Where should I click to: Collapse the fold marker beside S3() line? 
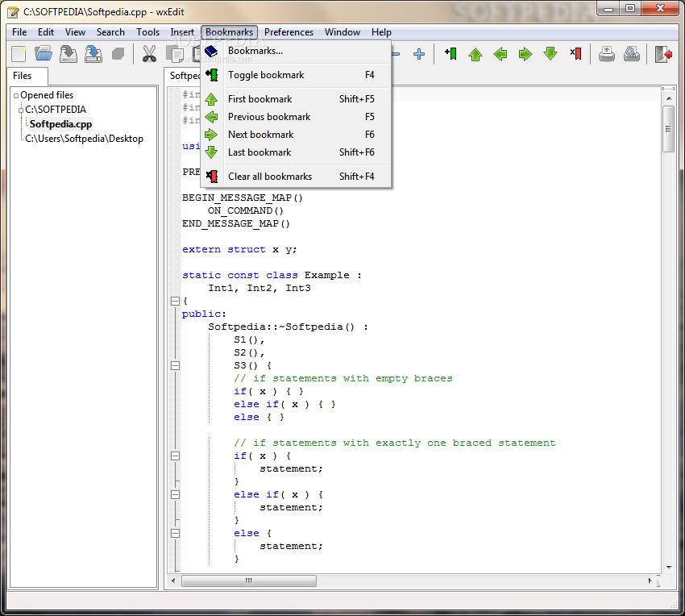coord(175,365)
